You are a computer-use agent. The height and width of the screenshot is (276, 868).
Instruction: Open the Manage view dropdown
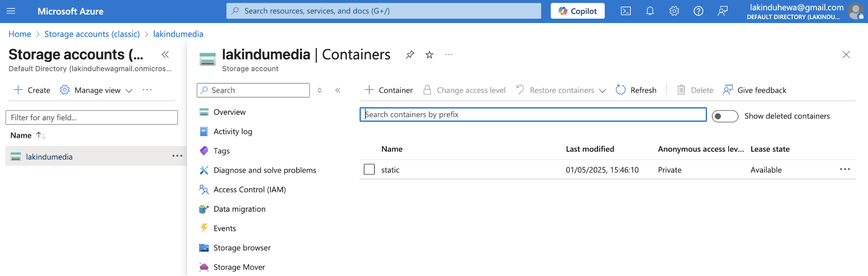coord(96,90)
